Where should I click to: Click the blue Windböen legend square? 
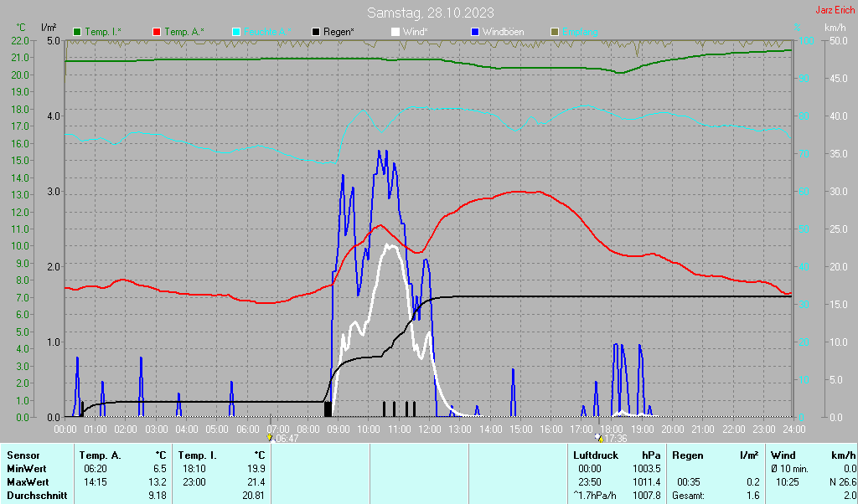click(x=475, y=32)
